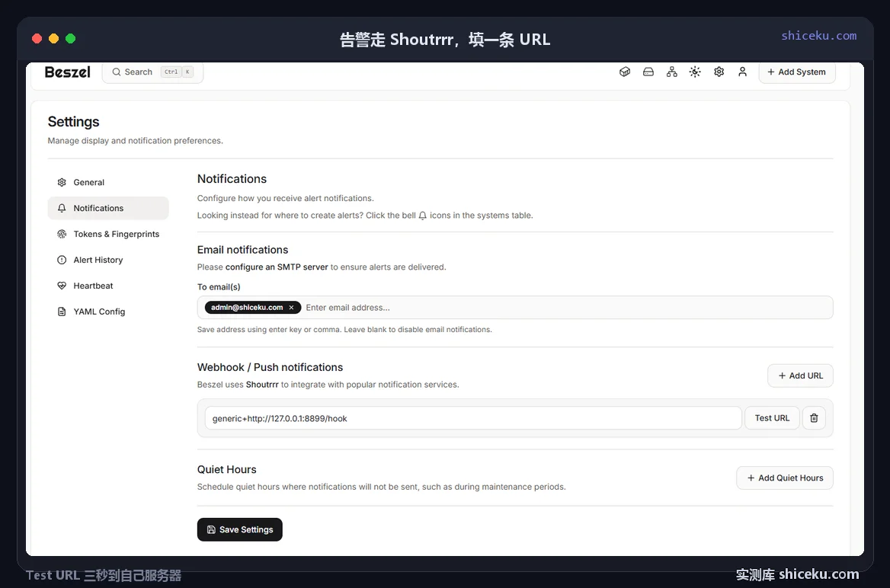Open Alert History section
The width and height of the screenshot is (890, 588).
(x=108, y=260)
